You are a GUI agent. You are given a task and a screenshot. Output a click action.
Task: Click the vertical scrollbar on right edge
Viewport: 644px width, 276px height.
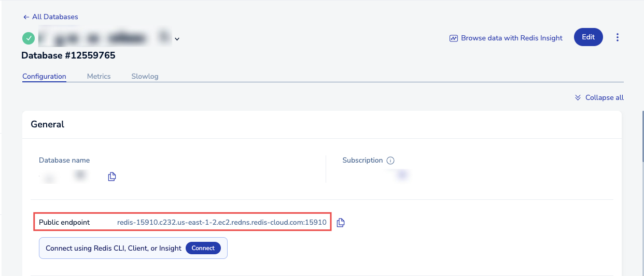click(642, 135)
